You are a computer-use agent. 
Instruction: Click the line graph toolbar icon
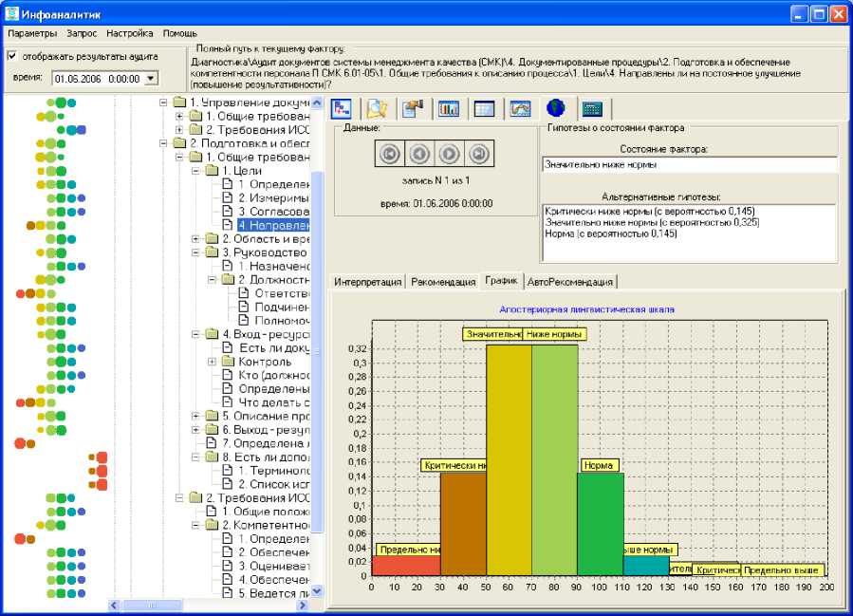click(x=519, y=108)
